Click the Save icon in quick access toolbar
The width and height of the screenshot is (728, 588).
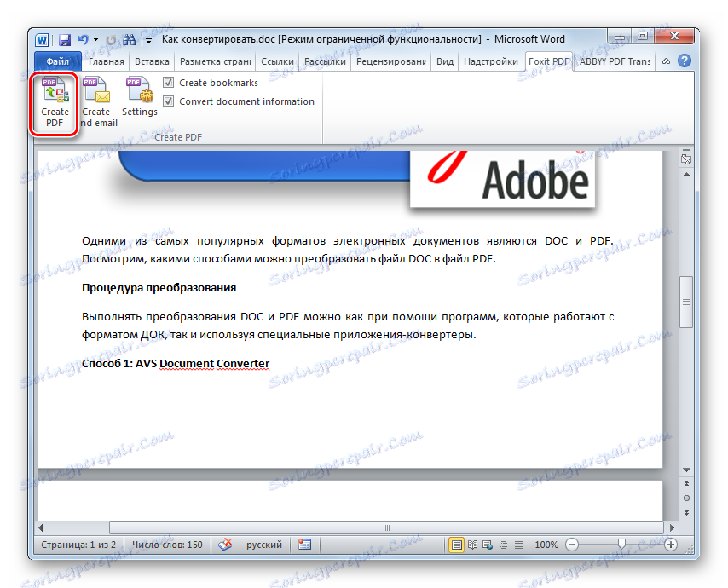coord(65,40)
